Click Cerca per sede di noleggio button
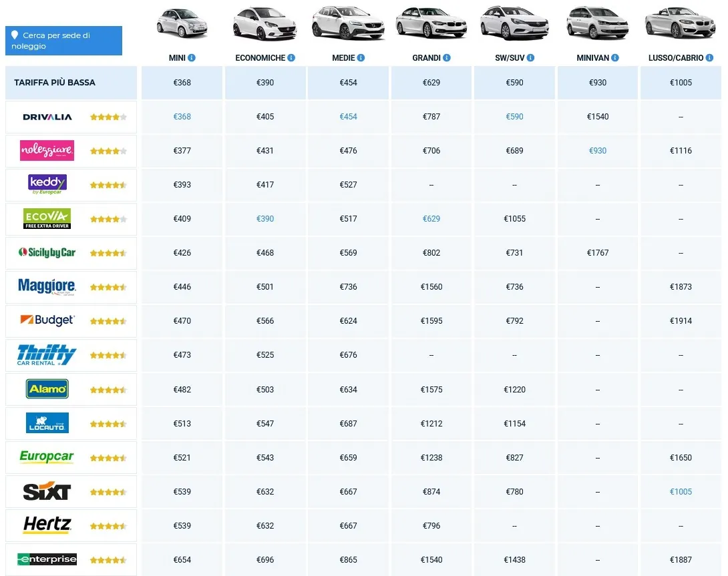 (63, 41)
